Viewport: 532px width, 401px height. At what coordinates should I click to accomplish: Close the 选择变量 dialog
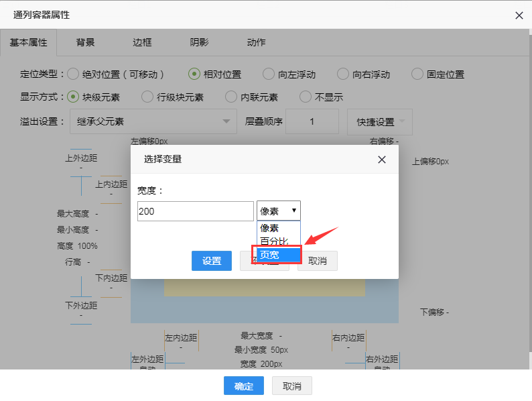click(x=382, y=160)
